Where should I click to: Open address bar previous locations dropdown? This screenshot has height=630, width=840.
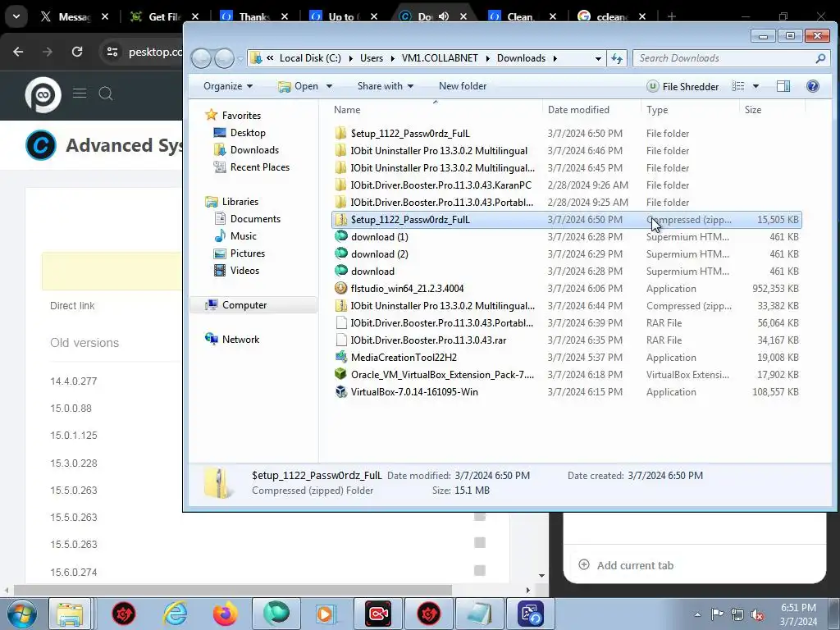(x=598, y=58)
